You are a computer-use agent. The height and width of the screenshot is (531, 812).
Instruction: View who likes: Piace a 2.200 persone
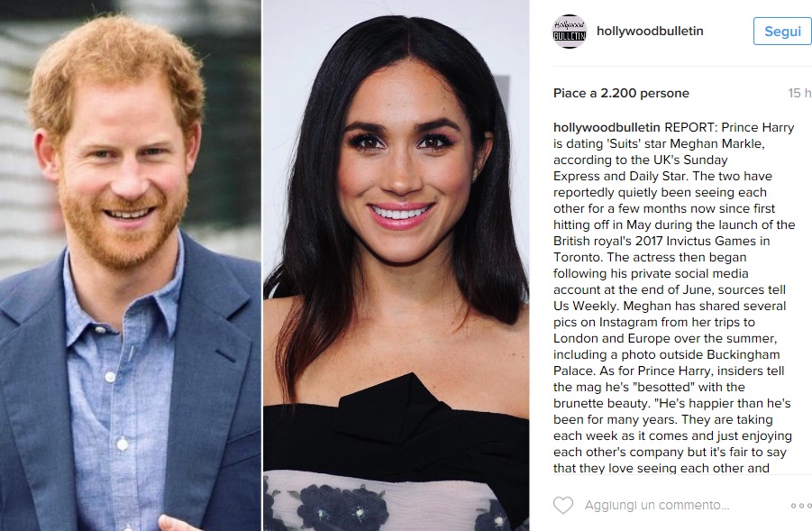621,93
